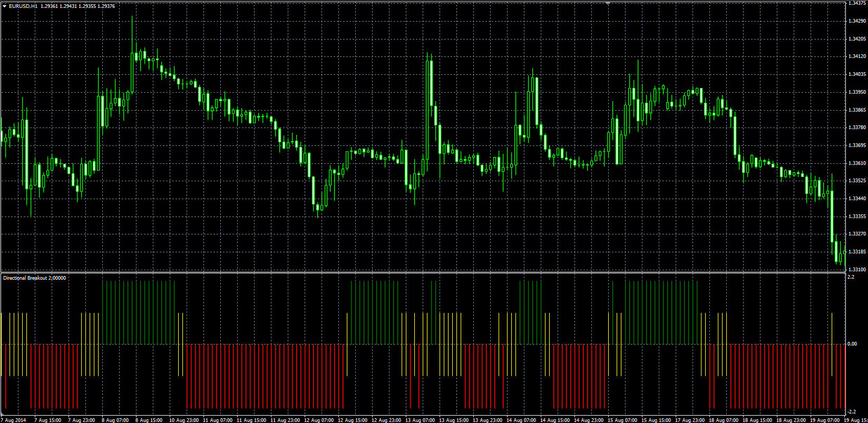Image resolution: width=868 pixels, height=423 pixels.
Task: Click the 1.33270 price axis label
Action: click(x=857, y=234)
